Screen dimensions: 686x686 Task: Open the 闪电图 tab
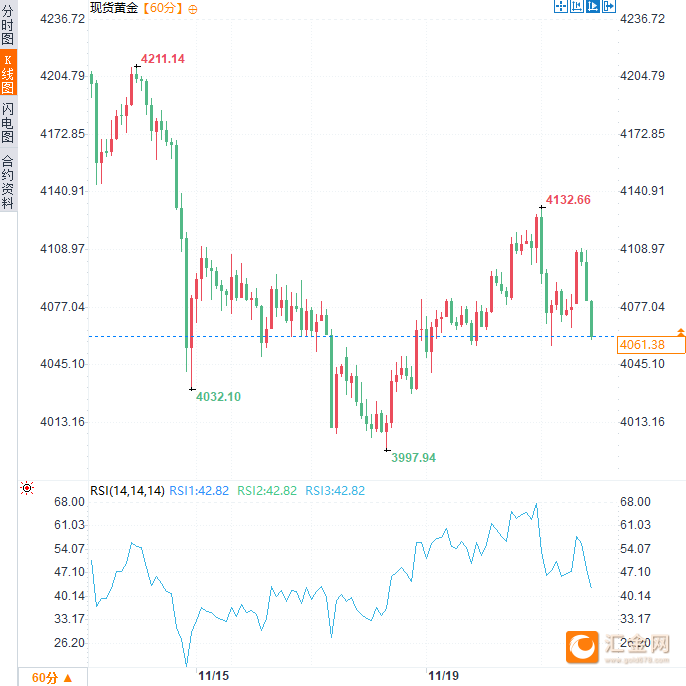click(x=8, y=122)
